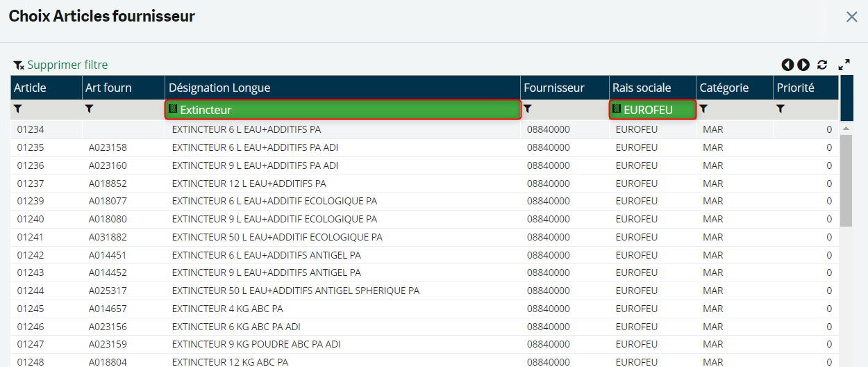This screenshot has height=367, width=868.
Task: Open the Article column filter icon
Action: (18, 109)
